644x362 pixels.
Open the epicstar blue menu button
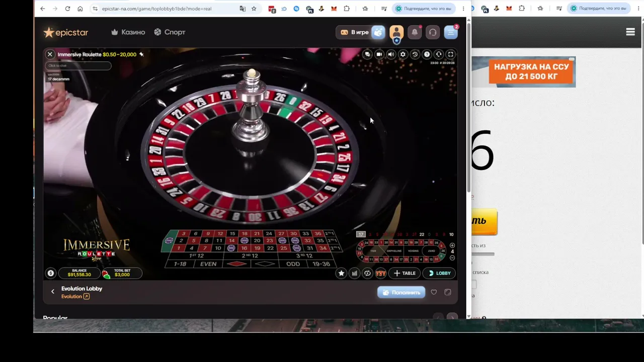click(451, 32)
